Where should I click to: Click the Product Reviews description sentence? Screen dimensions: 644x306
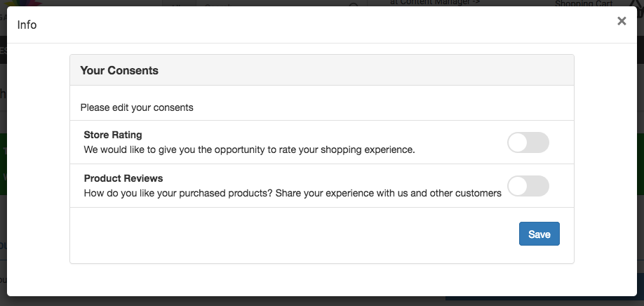click(293, 193)
